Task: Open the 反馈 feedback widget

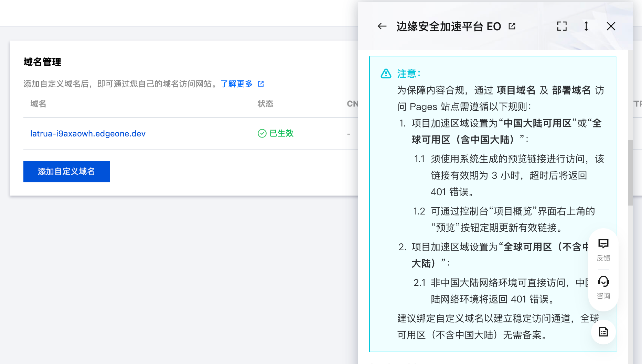Action: pyautogui.click(x=603, y=250)
